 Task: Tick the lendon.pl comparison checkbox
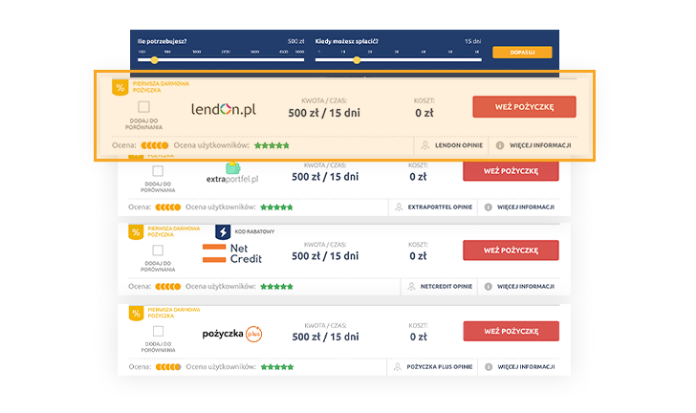144,107
